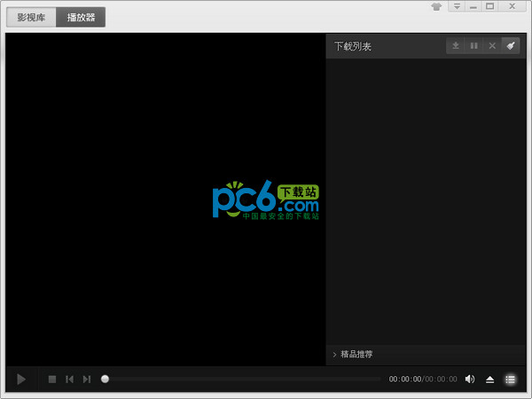Pause downloads in the download list
532x399 pixels.
(x=473, y=46)
